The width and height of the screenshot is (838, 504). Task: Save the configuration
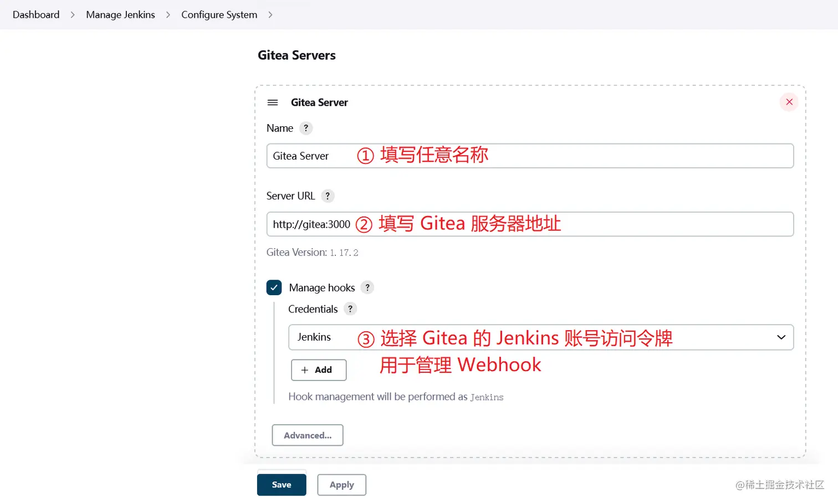(282, 485)
